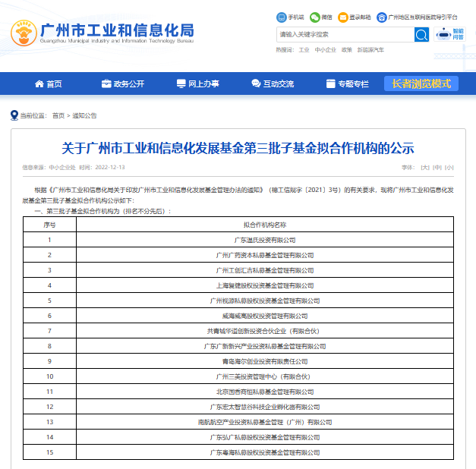Open the WeChat (微信) icon

click(x=315, y=17)
